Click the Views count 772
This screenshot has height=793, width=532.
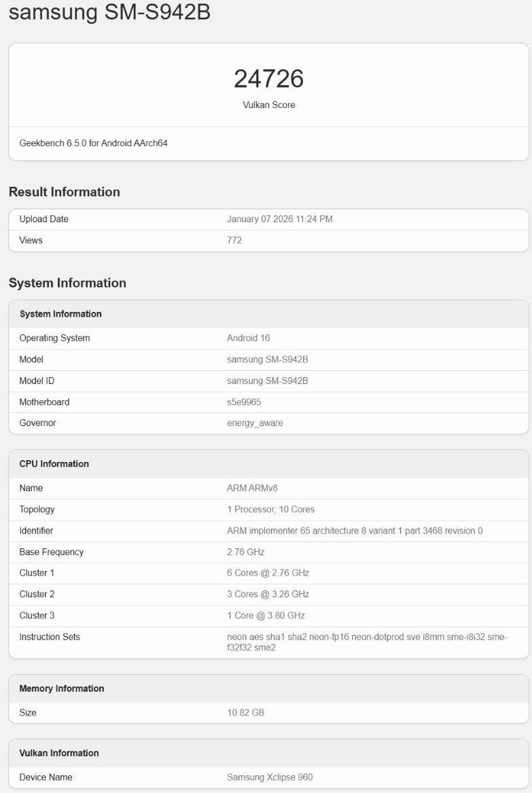coord(234,241)
